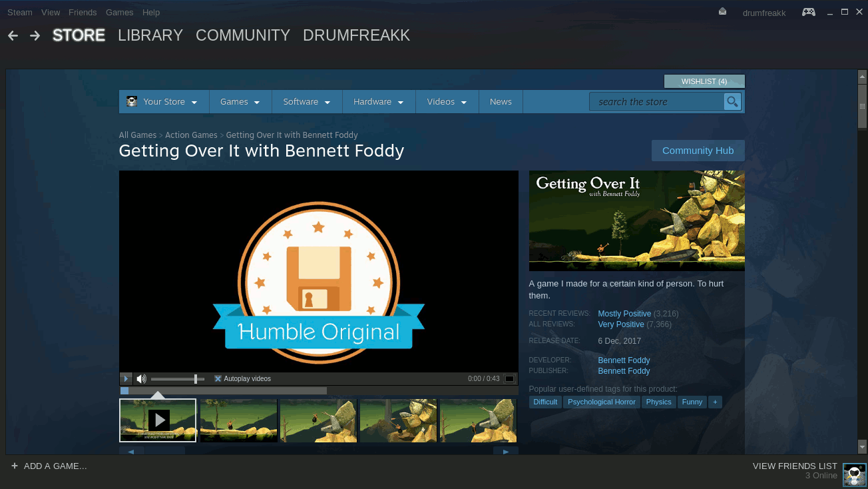Open the Games dropdown menu

pyautogui.click(x=240, y=101)
